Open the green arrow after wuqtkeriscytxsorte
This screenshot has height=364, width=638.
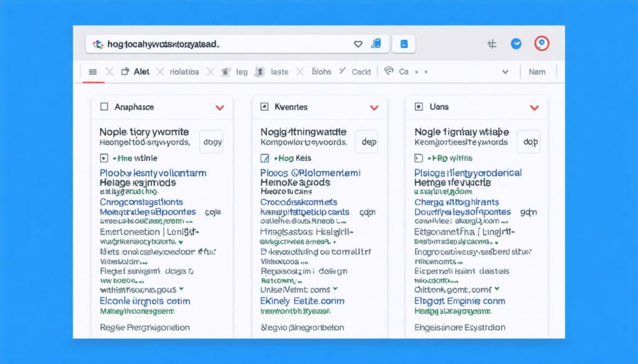[181, 242]
